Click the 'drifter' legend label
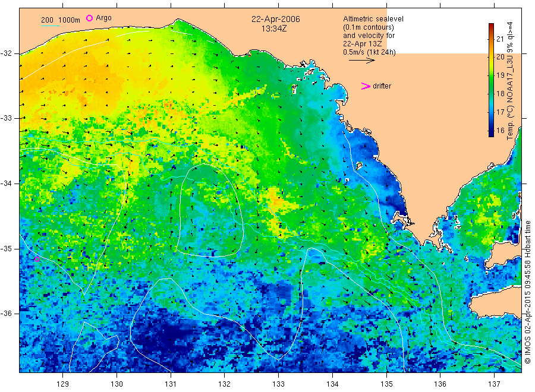535x392 pixels. point(382,86)
